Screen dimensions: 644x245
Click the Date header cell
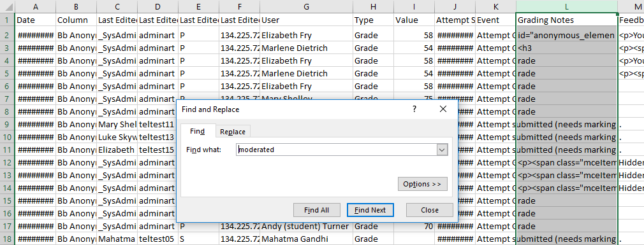36,20
